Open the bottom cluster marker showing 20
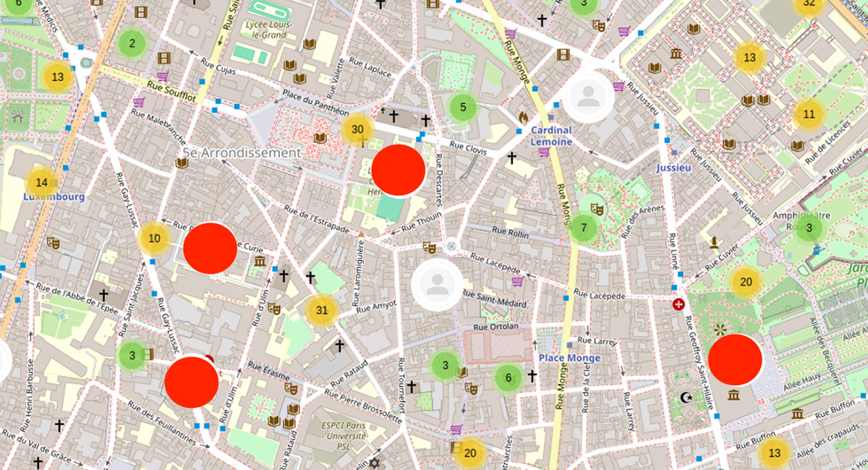Screen dimensions: 868x470 [x=470, y=453]
